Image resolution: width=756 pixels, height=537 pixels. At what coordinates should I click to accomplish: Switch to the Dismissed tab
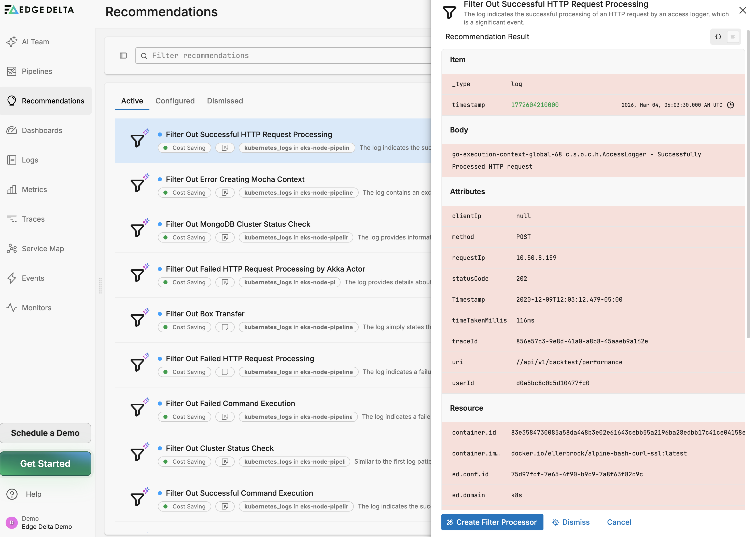pos(225,101)
